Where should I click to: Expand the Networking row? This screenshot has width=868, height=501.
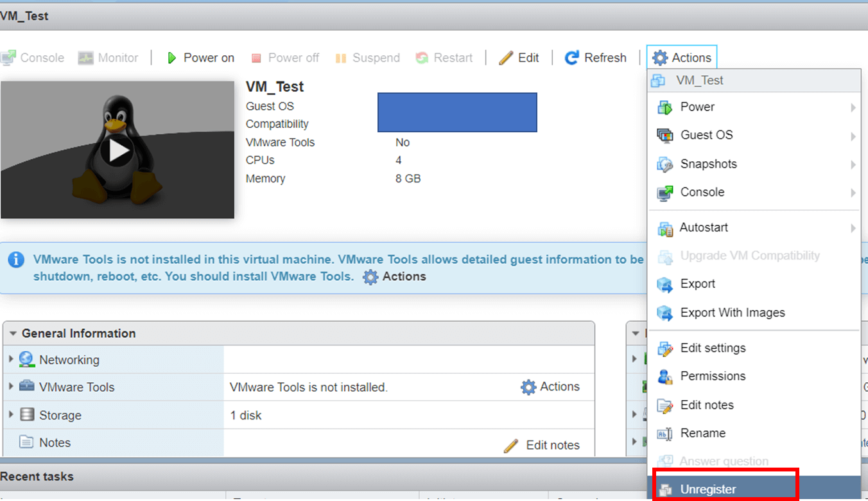[11, 359]
